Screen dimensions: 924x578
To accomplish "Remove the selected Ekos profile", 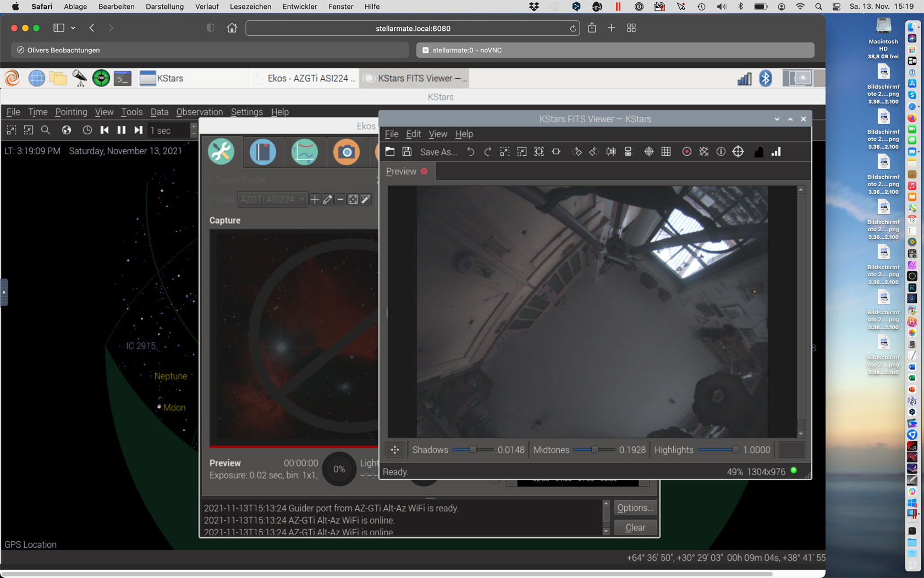I will click(x=340, y=199).
